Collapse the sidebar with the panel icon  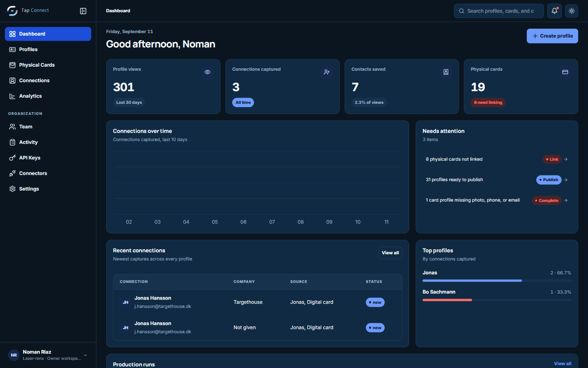[x=83, y=11]
